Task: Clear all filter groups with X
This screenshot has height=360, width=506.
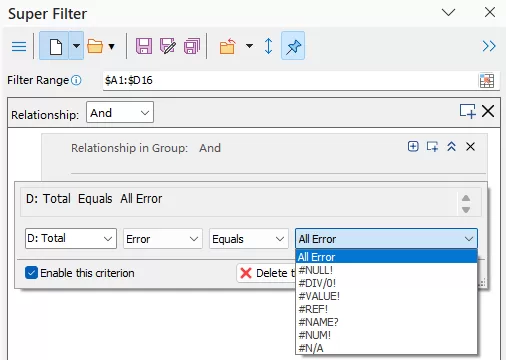Action: coord(488,111)
